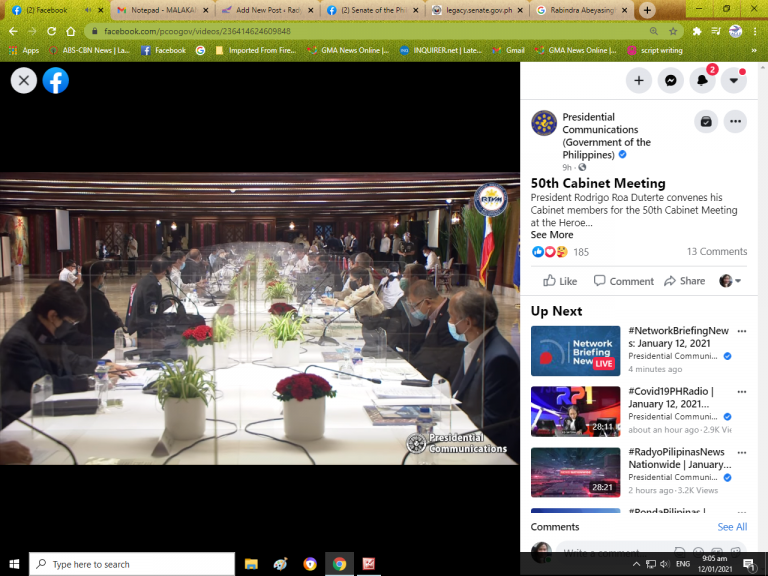
Task: Play the Network Briefing News live thumbnail
Action: click(x=575, y=351)
